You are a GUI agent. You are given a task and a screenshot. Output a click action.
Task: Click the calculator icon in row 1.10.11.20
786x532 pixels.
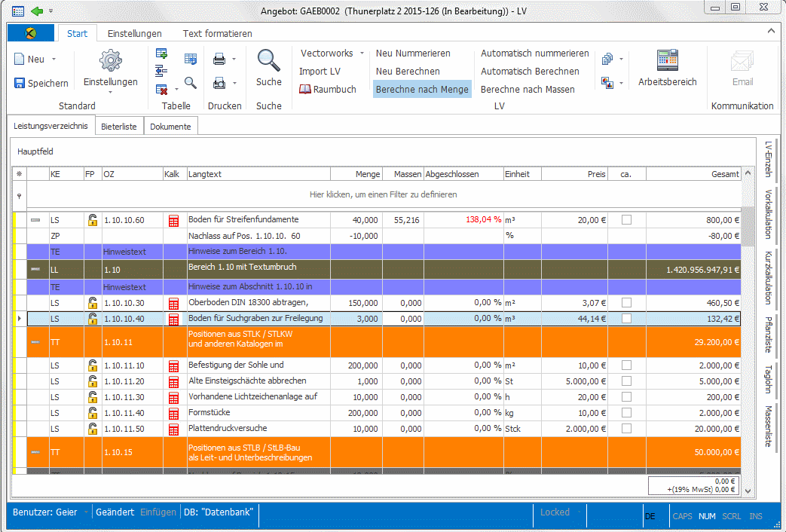(x=173, y=382)
